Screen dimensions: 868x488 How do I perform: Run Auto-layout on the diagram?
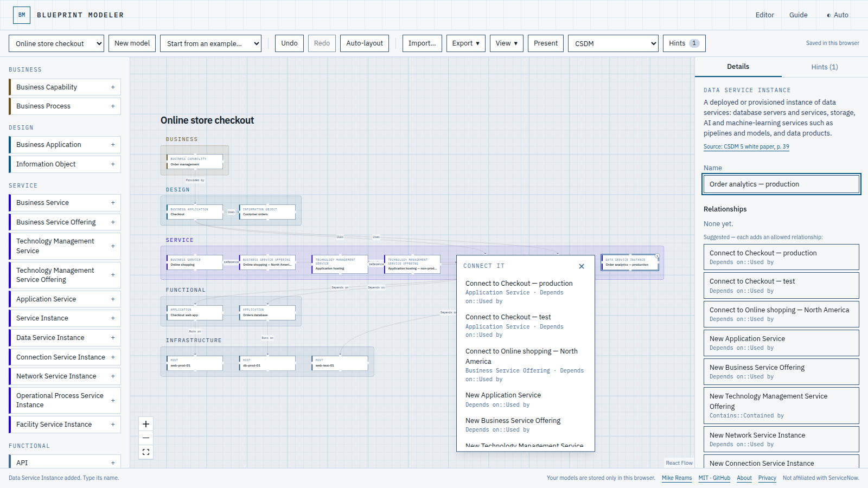point(365,43)
